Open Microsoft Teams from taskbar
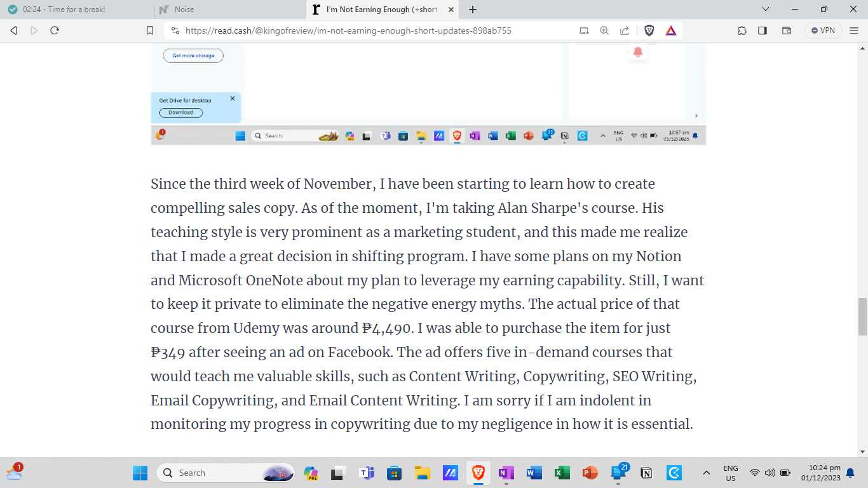The width and height of the screenshot is (868, 488). (x=367, y=473)
